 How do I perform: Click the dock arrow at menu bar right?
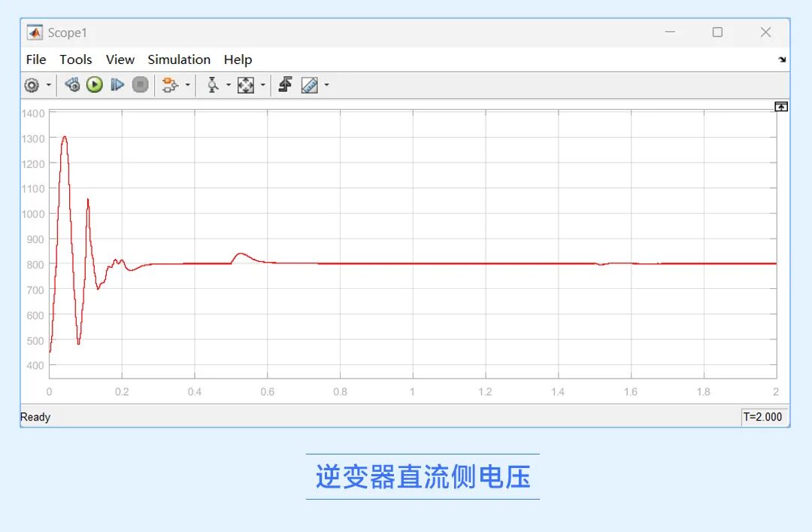pyautogui.click(x=782, y=59)
